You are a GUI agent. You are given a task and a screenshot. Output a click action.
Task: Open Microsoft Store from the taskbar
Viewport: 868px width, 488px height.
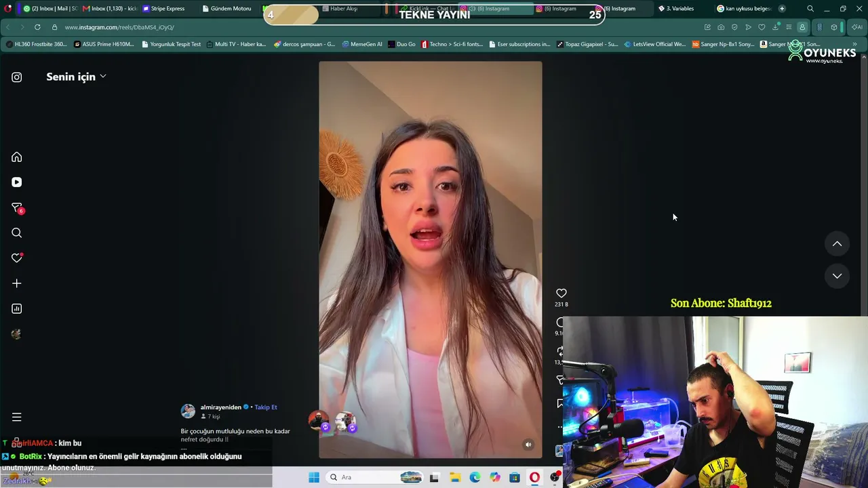click(515, 477)
